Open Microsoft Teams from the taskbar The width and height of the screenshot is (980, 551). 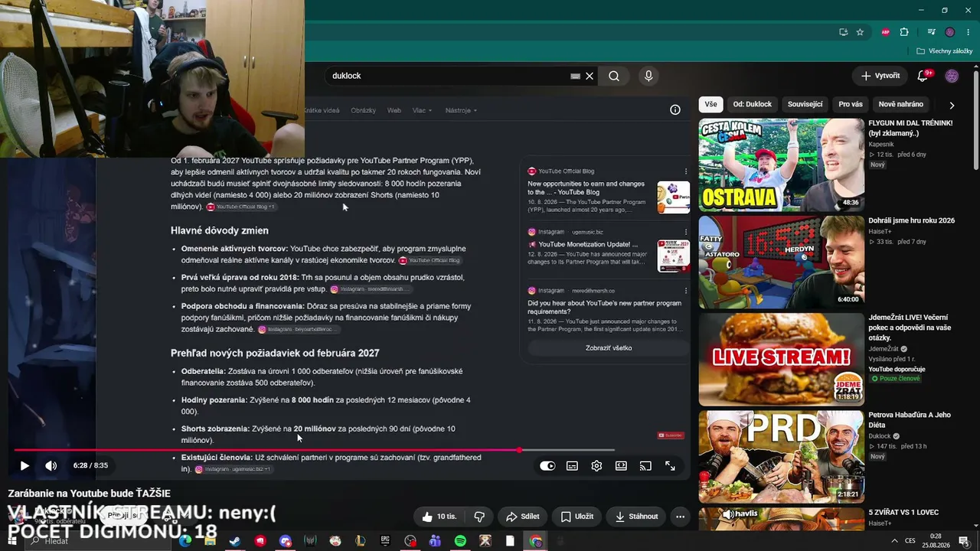point(435,541)
